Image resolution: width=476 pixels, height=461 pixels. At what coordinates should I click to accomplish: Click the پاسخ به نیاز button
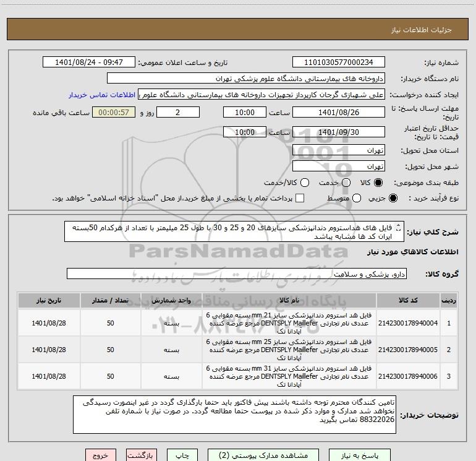[x=360, y=455]
